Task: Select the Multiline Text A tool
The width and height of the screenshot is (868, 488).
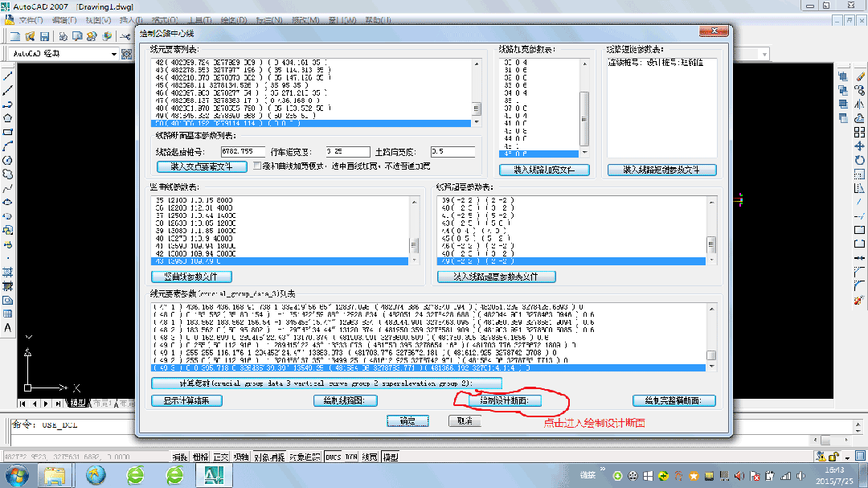Action: pyautogui.click(x=8, y=327)
